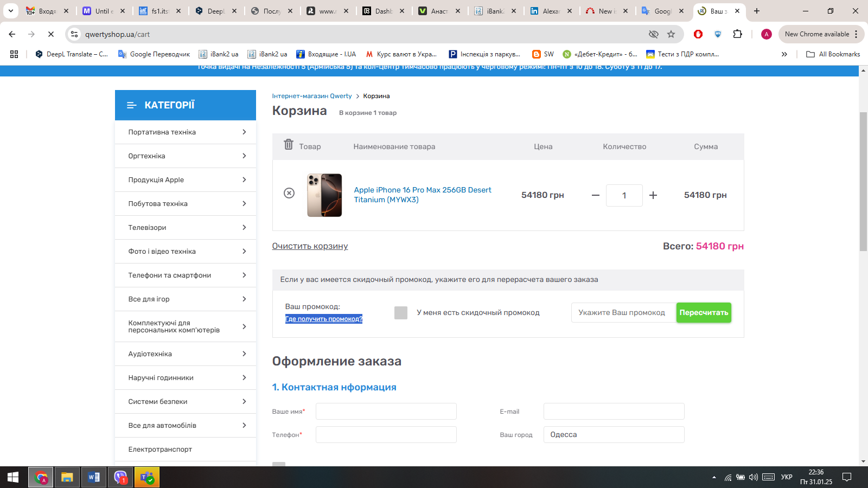Image resolution: width=868 pixels, height=488 pixels.
Task: Open Chrome extensions puzzle icon
Action: tap(737, 34)
